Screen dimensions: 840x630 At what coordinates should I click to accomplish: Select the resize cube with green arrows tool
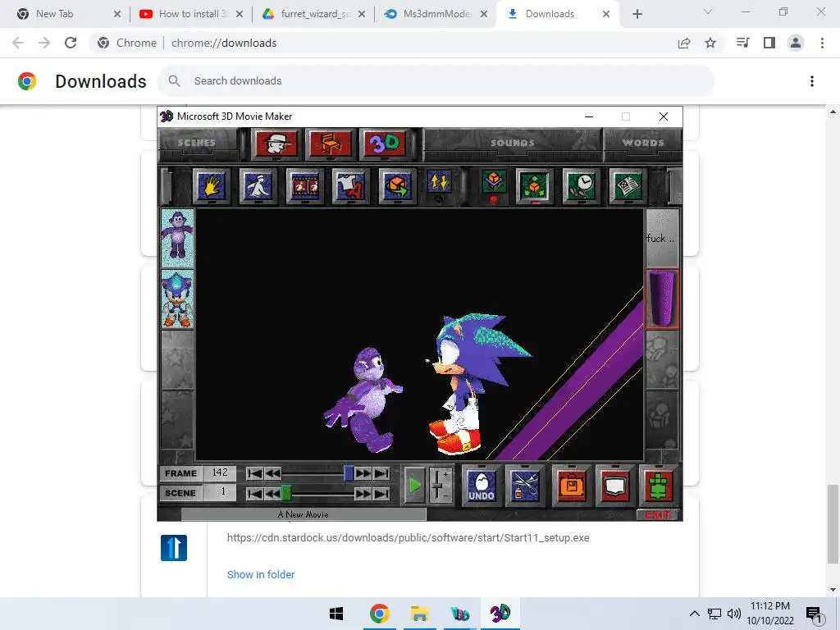534,186
